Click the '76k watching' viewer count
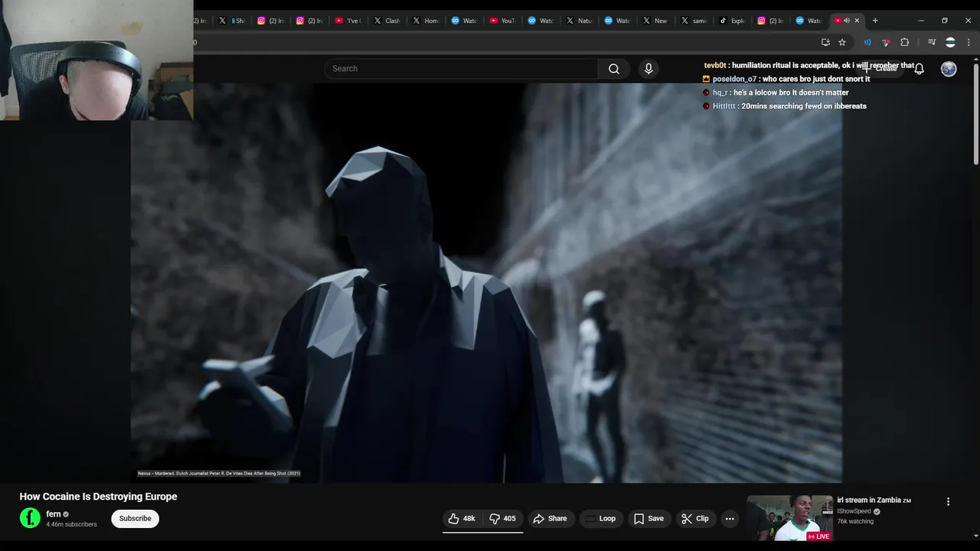The image size is (980, 551). pyautogui.click(x=855, y=522)
